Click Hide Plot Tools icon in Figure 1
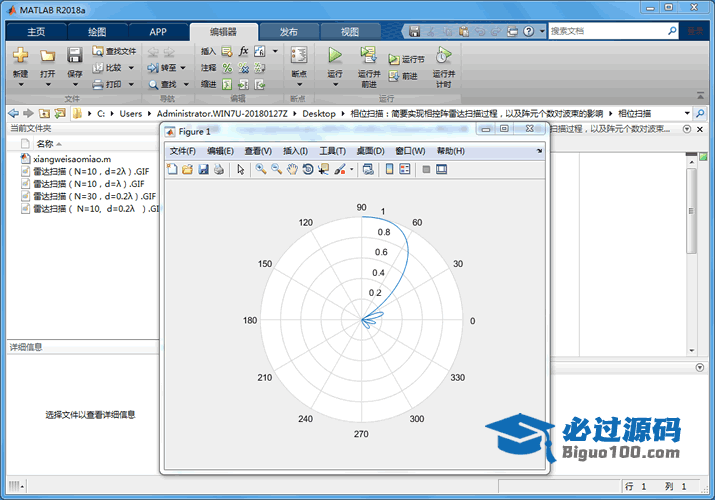This screenshot has width=715, height=500. pyautogui.click(x=426, y=170)
